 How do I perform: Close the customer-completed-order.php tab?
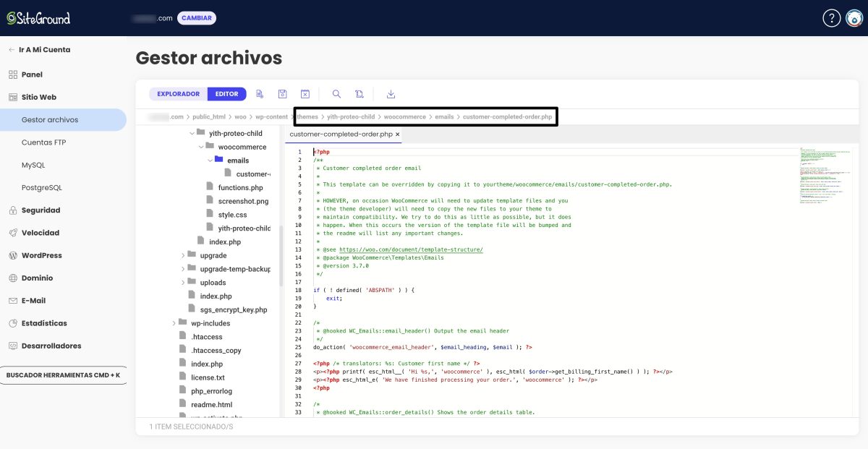tap(397, 134)
